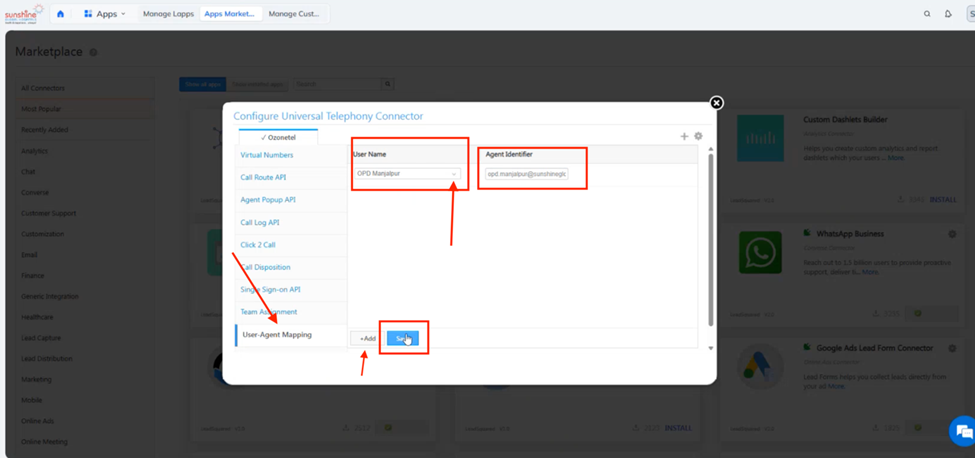Click the Custom Dashlets Builder thumbnail
This screenshot has width=975, height=458.
point(759,138)
